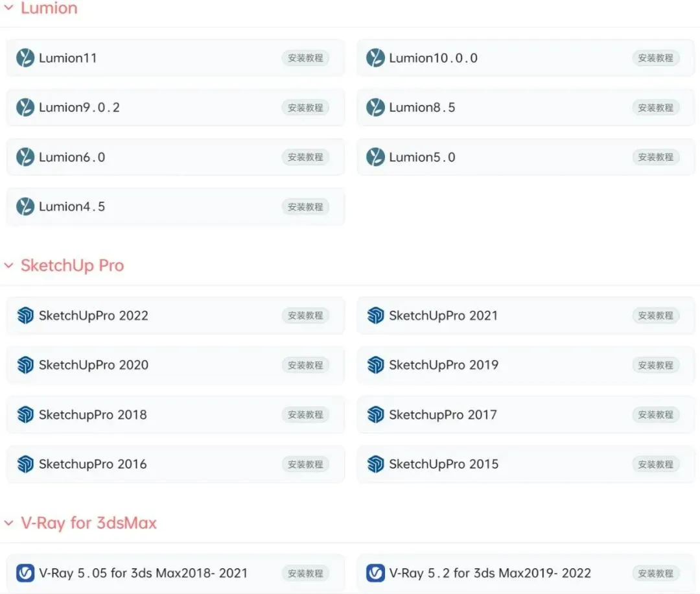The image size is (700, 594).
Task: Click the Lumion8.5 logo icon
Action: [375, 108]
